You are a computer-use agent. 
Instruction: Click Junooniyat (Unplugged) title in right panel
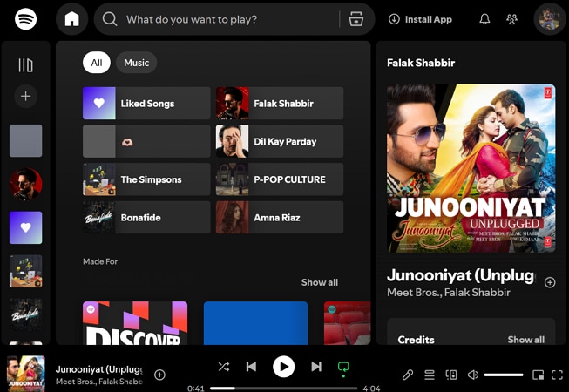tap(461, 275)
